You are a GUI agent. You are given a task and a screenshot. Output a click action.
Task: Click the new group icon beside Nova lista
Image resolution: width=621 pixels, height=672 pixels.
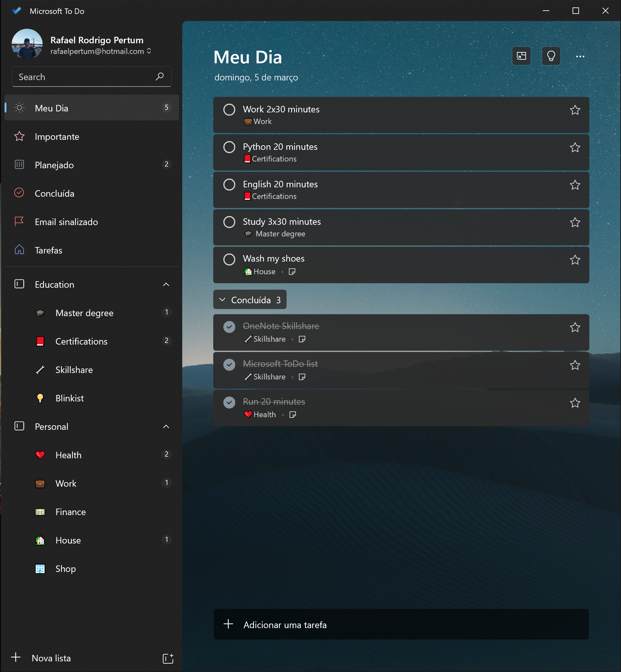pyautogui.click(x=168, y=658)
